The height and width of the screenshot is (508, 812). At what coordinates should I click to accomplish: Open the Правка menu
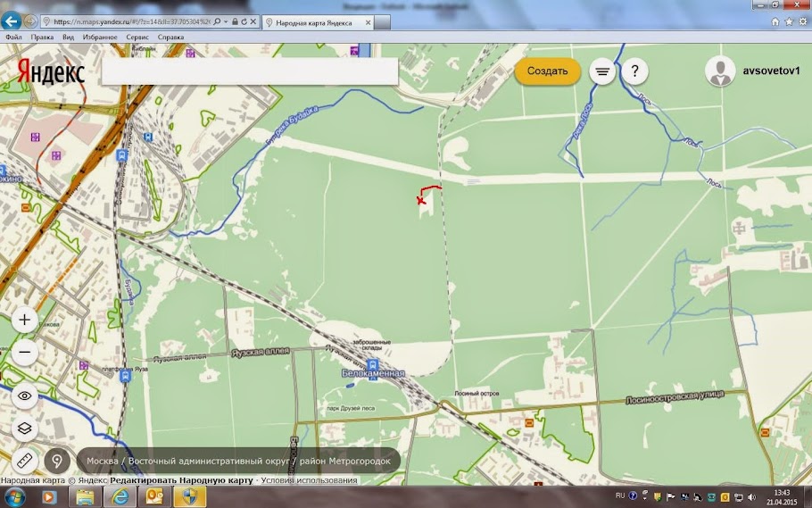coord(42,37)
